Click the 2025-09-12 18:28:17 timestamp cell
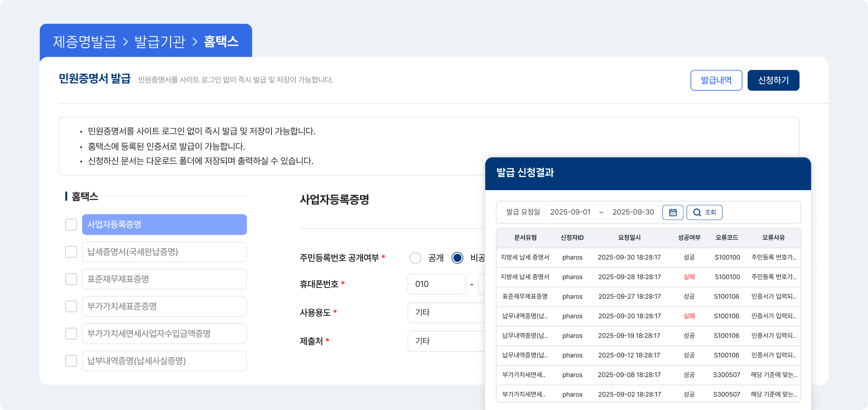Image resolution: width=868 pixels, height=410 pixels. 629,355
